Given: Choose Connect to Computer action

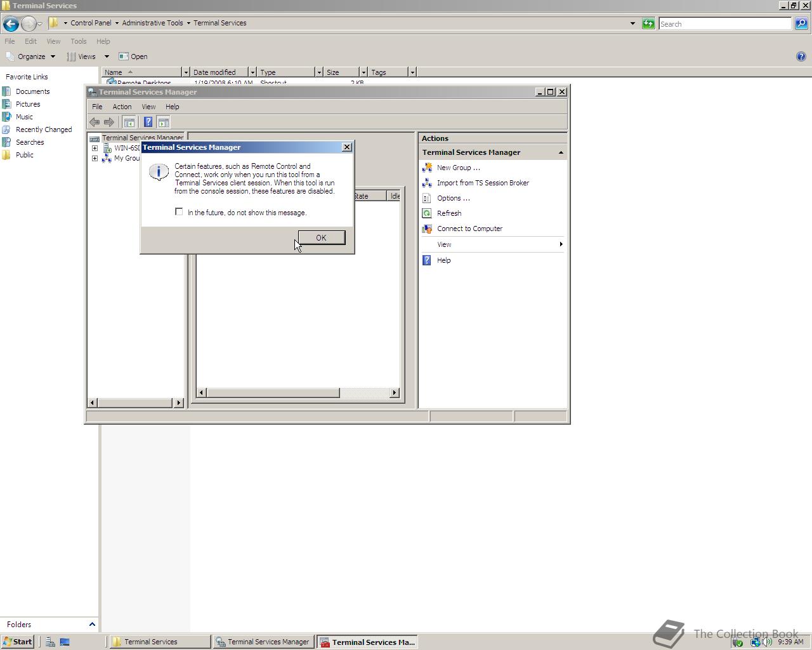Looking at the screenshot, I should [469, 229].
